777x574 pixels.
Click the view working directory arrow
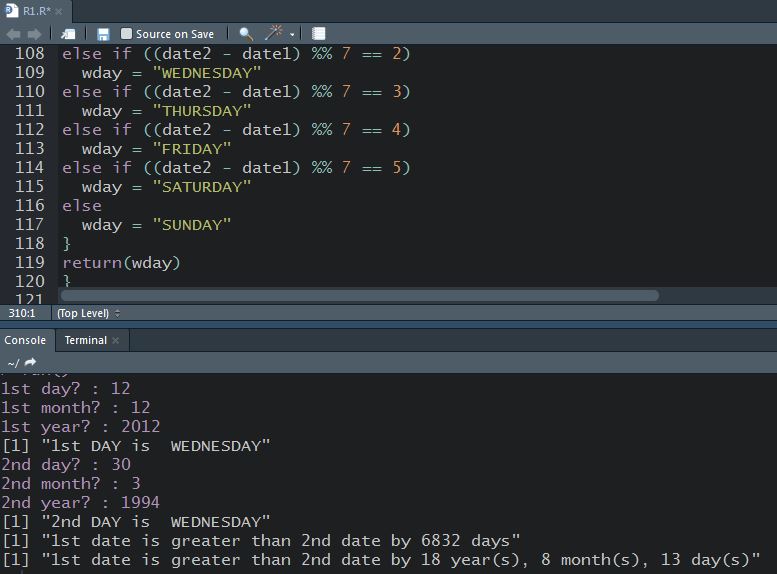(x=30, y=362)
